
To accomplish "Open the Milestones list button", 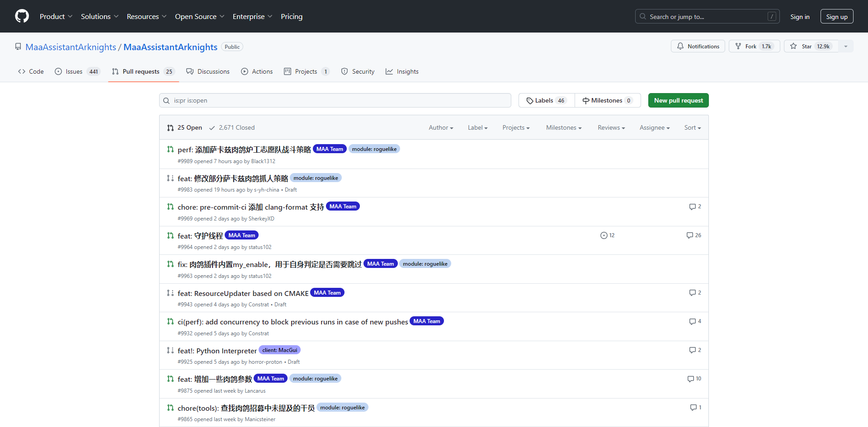I will pos(608,100).
